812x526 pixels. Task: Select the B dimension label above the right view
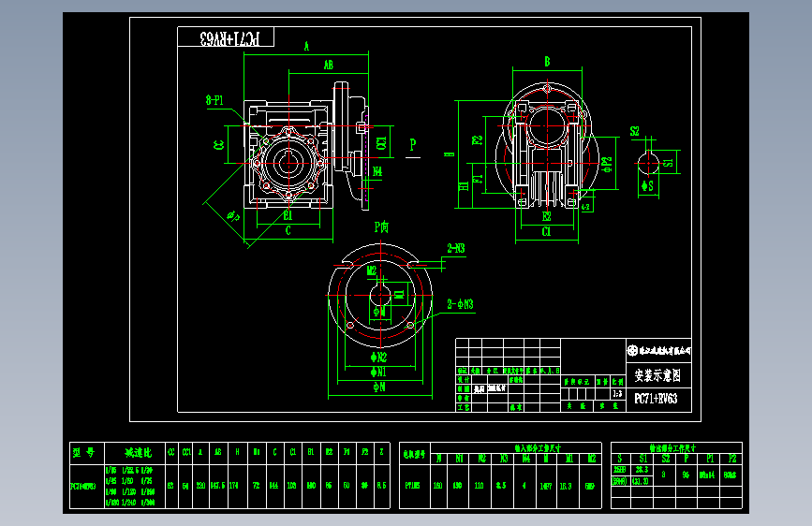point(547,62)
